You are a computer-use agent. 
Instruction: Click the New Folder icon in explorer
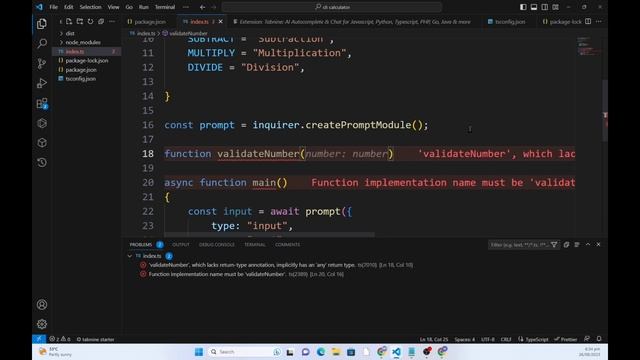(x=80, y=22)
